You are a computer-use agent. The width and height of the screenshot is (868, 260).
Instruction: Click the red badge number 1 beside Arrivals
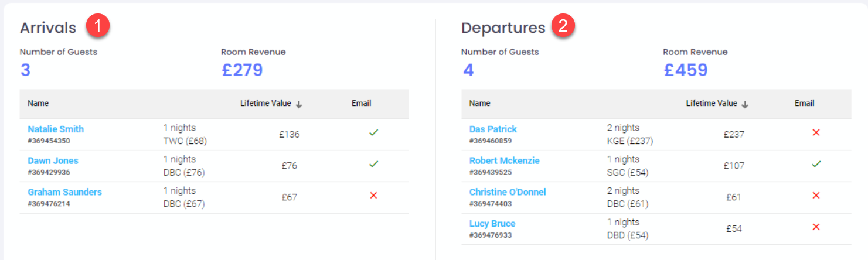pyautogui.click(x=98, y=26)
